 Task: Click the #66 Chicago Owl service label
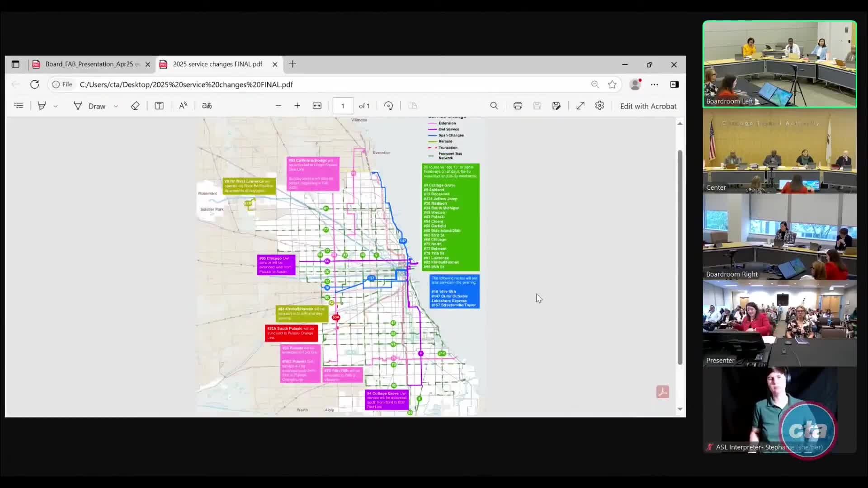[x=276, y=265]
